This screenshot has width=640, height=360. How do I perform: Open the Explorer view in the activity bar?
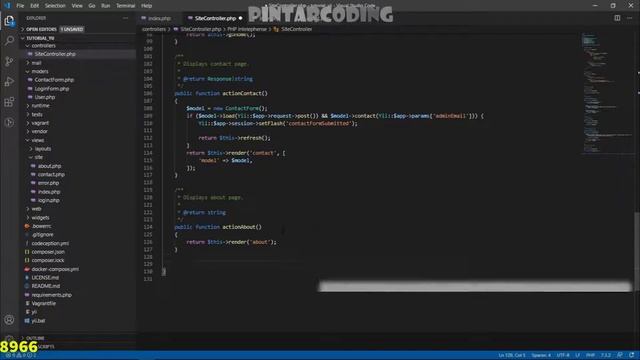click(x=9, y=21)
